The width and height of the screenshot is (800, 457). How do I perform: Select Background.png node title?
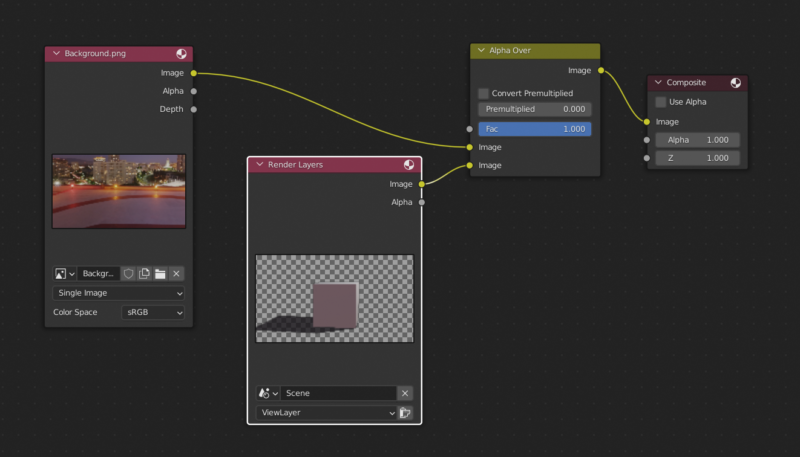pyautogui.click(x=95, y=54)
